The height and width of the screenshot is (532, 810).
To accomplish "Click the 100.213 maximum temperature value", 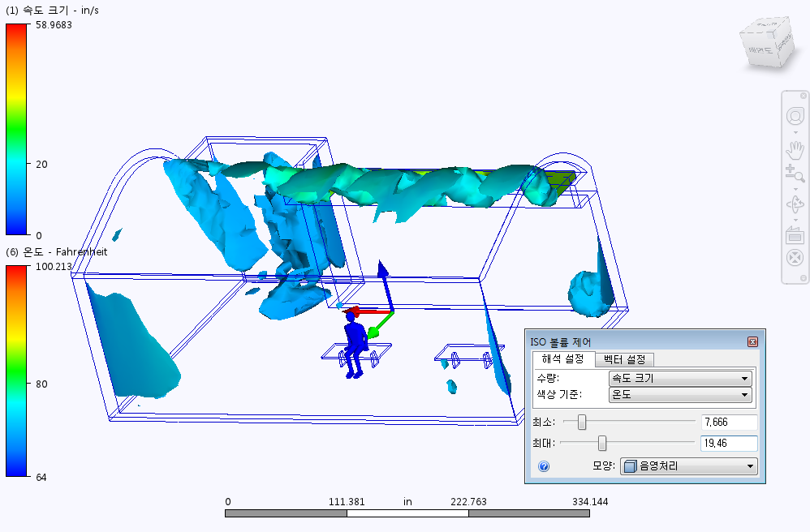I will [x=54, y=266].
